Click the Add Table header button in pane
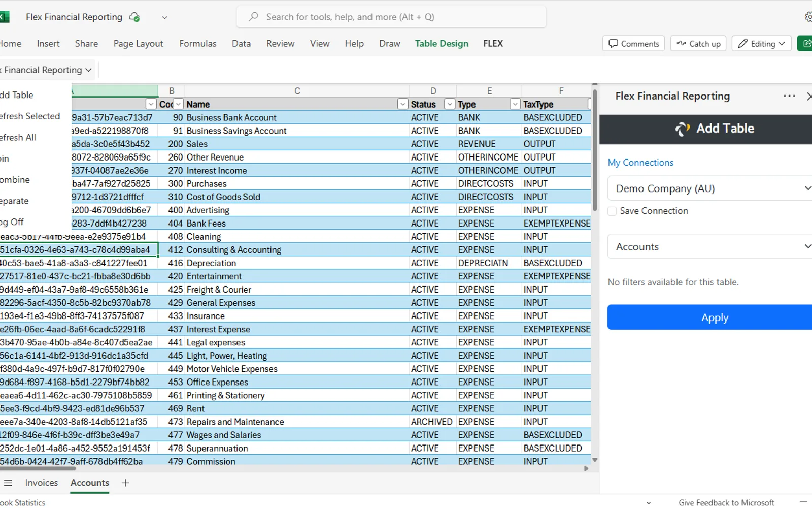812x508 pixels. [715, 129]
